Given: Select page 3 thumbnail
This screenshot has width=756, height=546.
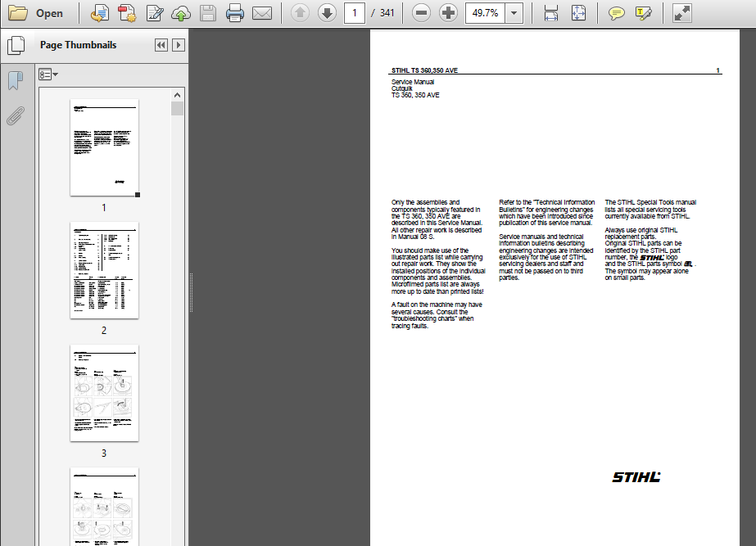Looking at the screenshot, I should 104,393.
